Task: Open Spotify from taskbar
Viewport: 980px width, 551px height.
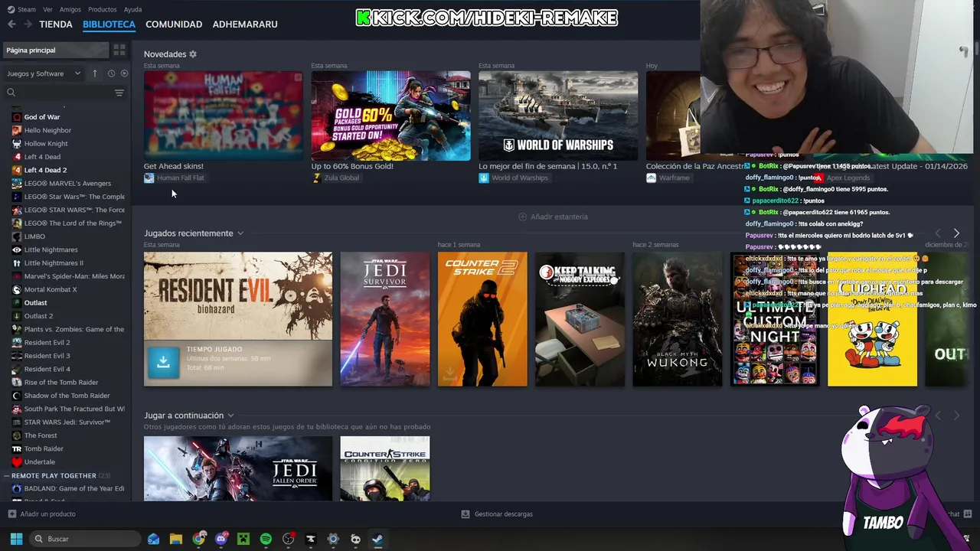Action: 266,539
